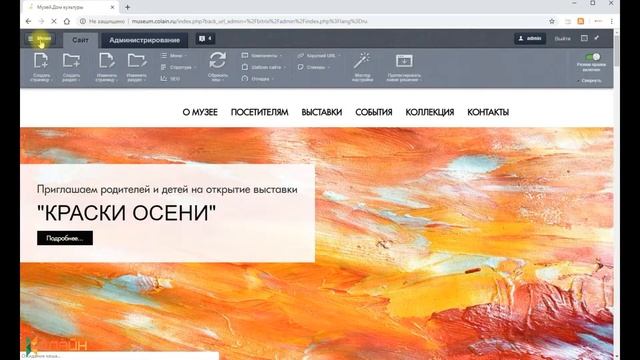Bookmark the page with star icon
This screenshot has height=360, width=640.
point(552,21)
